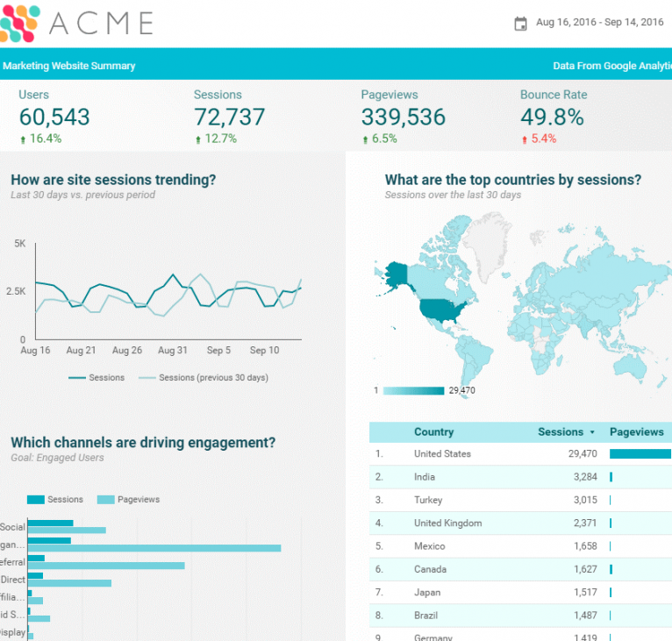Toggle Pageviews in bar chart legend

pos(128,500)
